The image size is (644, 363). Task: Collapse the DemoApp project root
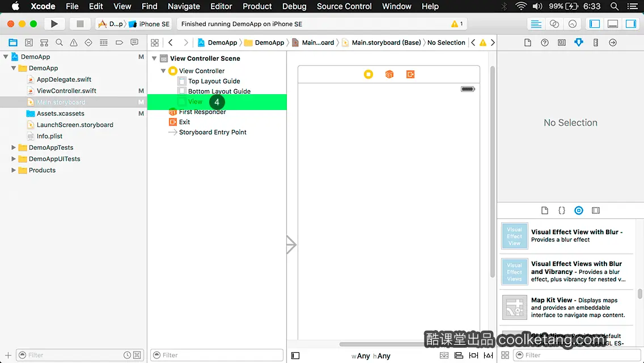[x=6, y=57]
